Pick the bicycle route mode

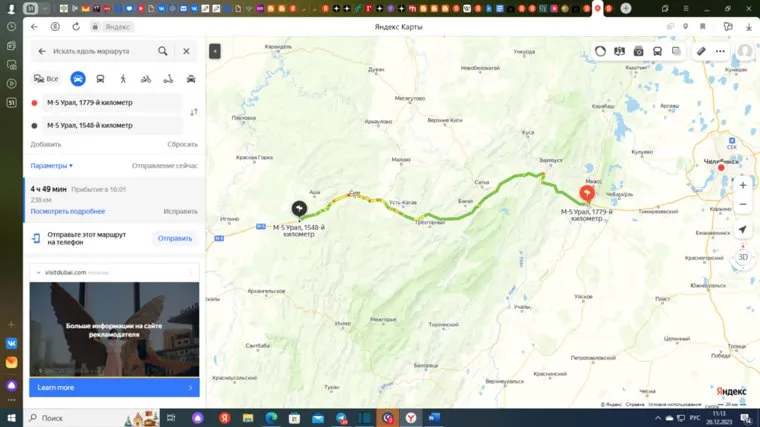(x=146, y=78)
